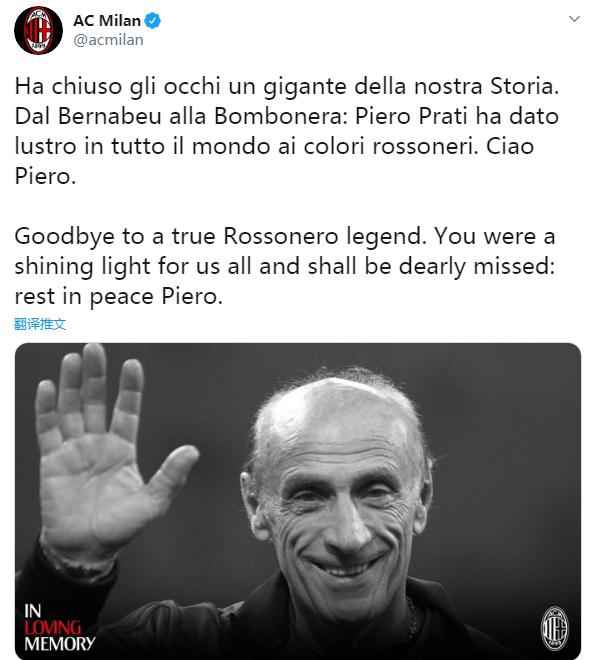Select the English Goodbye paragraph

[285, 266]
